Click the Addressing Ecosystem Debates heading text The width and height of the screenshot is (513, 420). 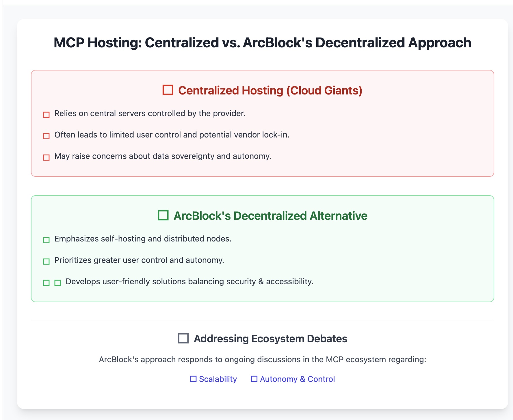tap(270, 339)
